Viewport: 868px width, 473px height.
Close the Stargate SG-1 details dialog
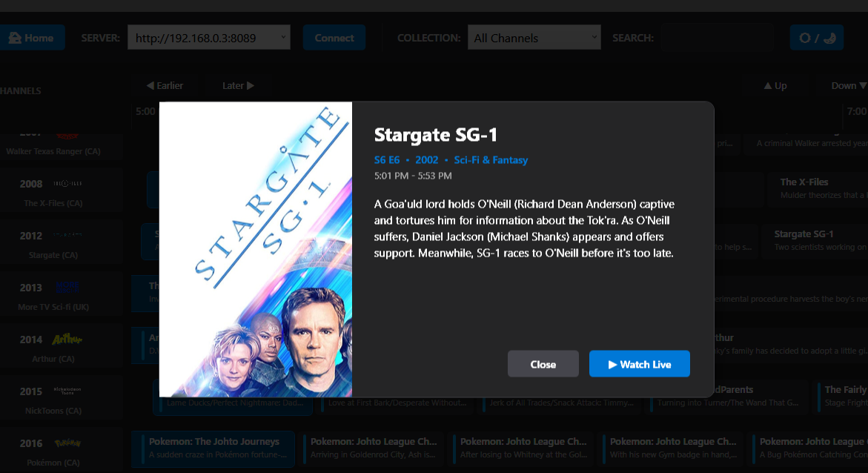pos(543,364)
